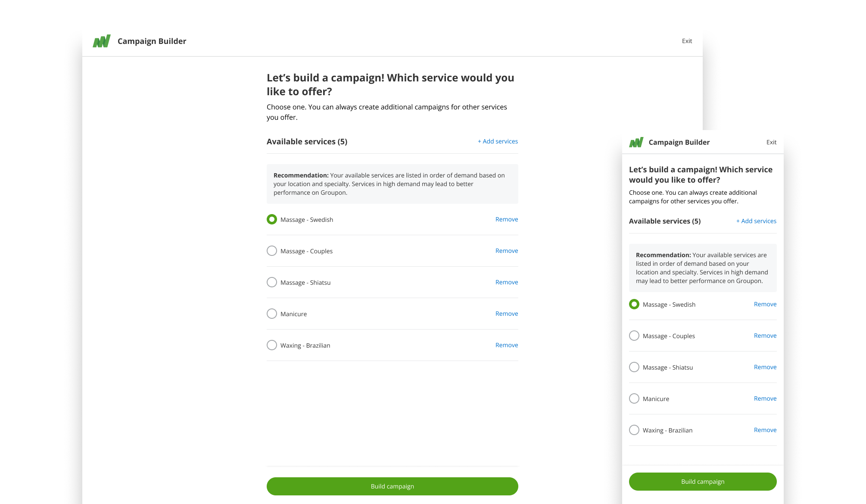Remove Waxing - Brazilian in mobile view
The width and height of the screenshot is (866, 504).
click(x=765, y=430)
